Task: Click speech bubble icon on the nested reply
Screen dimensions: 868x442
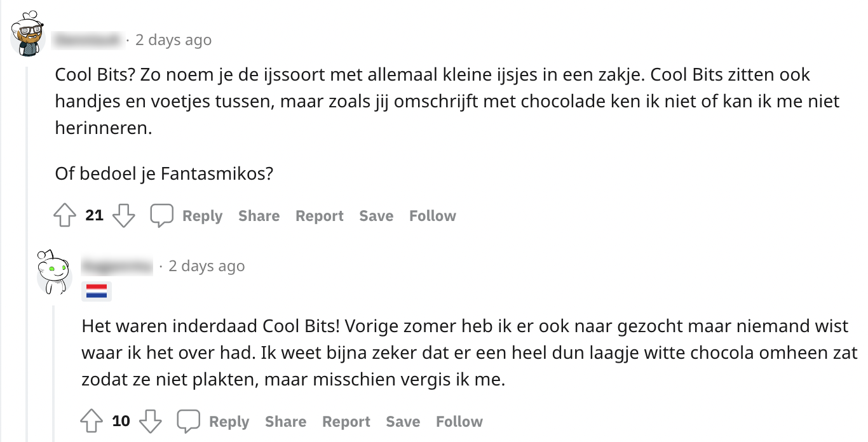Action: (188, 422)
